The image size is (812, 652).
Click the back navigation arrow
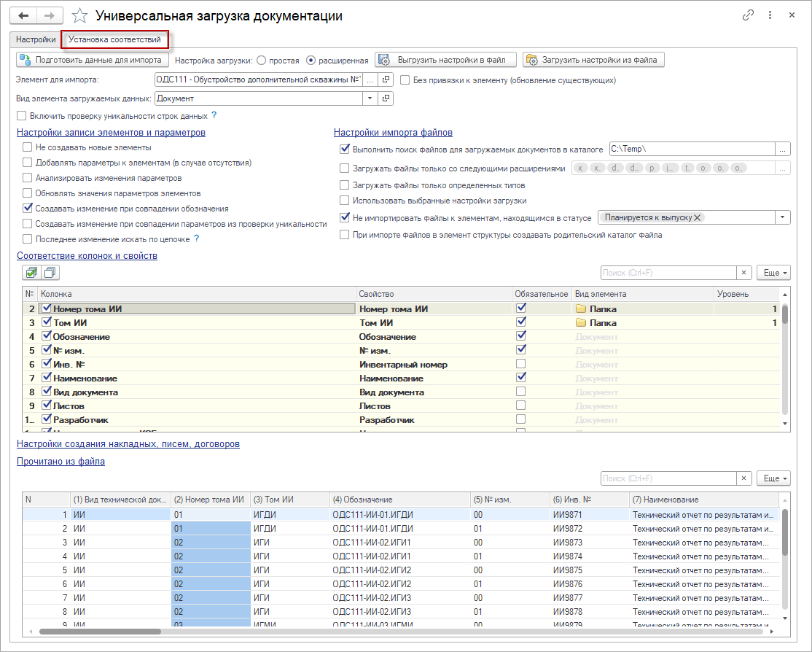click(23, 15)
